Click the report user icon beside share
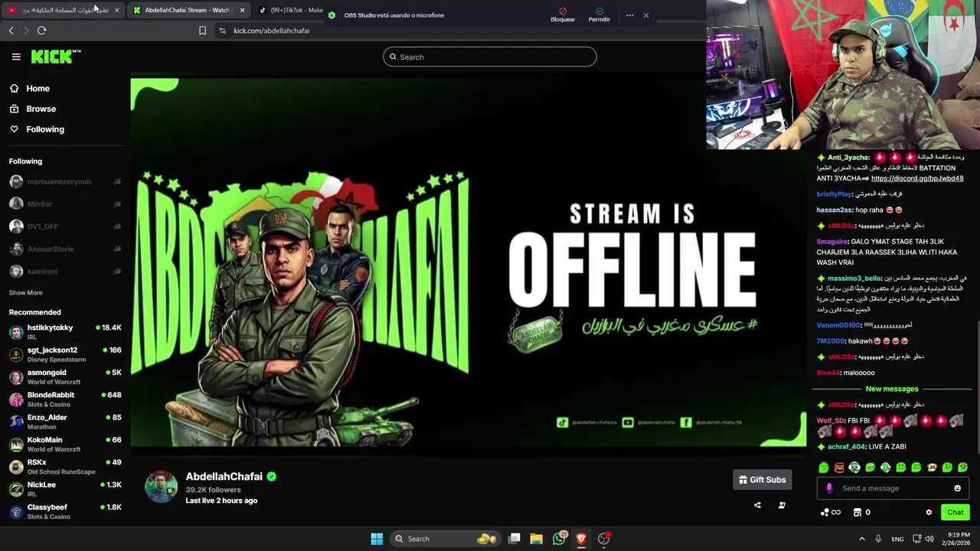 (x=782, y=505)
